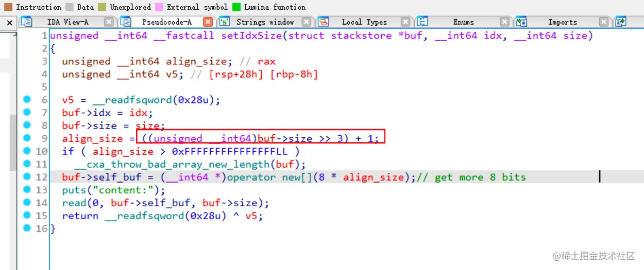Image resolution: width=644 pixels, height=270 pixels.
Task: Switch to the IDA View-A tab
Action: click(67, 22)
